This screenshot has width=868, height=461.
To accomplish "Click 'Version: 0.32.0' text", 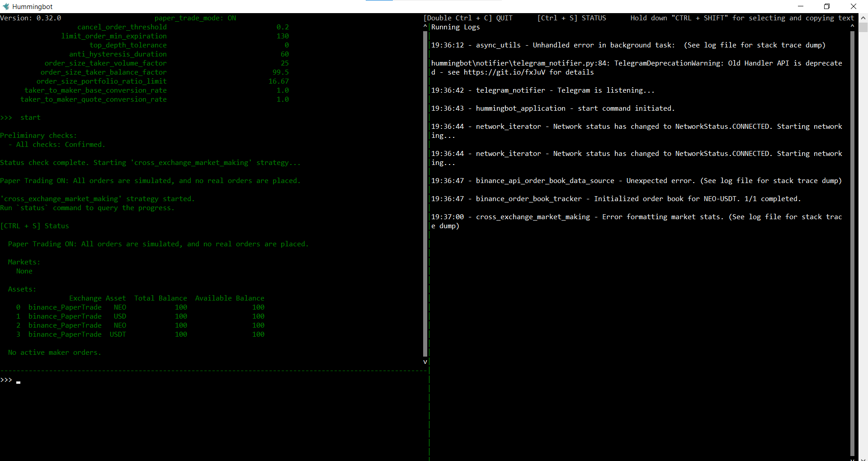I will [x=30, y=18].
